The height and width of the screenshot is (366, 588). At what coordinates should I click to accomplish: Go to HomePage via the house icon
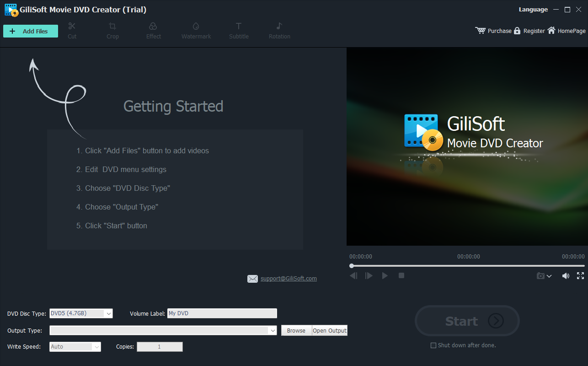tap(551, 30)
